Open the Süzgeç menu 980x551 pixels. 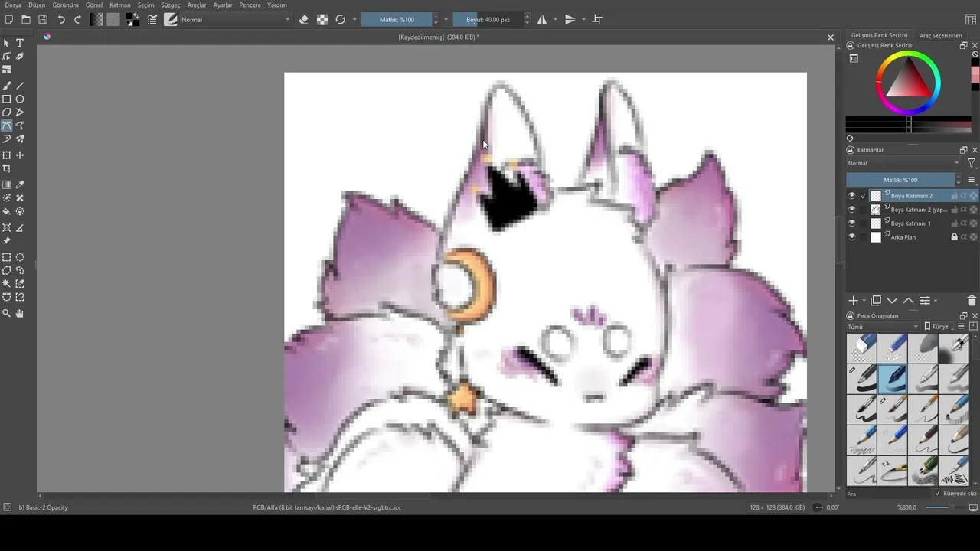(x=171, y=5)
